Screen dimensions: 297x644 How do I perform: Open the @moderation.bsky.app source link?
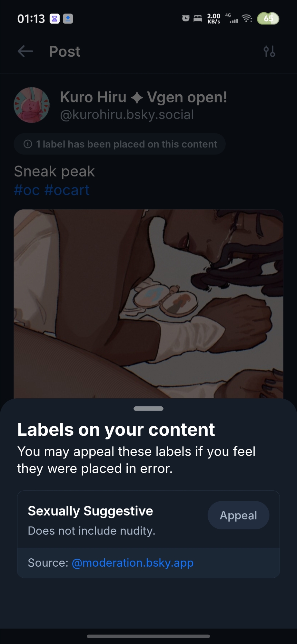point(133,563)
